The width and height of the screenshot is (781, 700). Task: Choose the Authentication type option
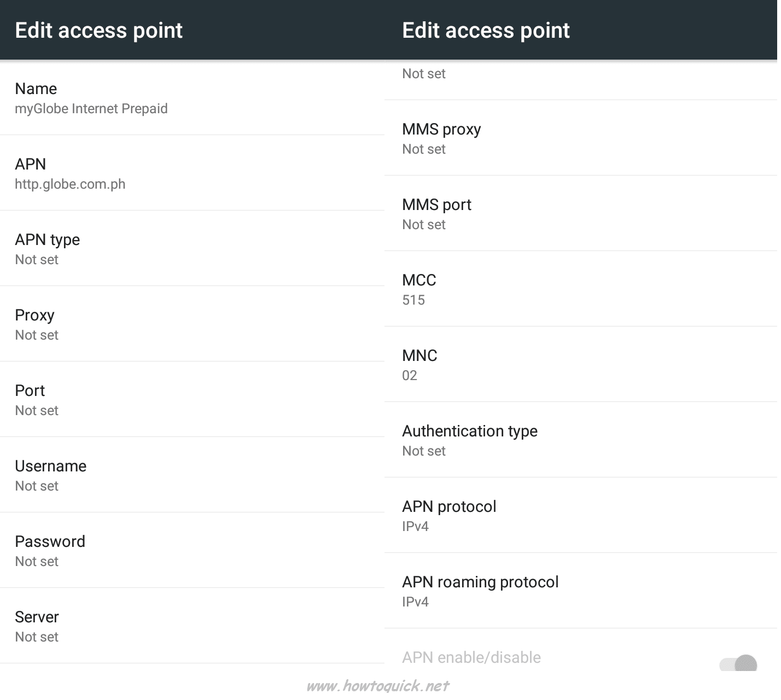581,440
